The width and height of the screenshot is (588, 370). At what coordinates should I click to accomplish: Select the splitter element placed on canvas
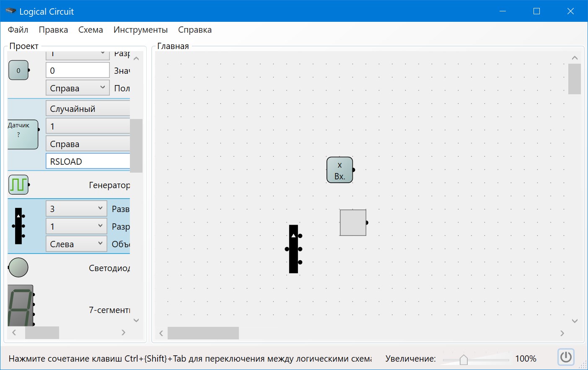tap(293, 249)
